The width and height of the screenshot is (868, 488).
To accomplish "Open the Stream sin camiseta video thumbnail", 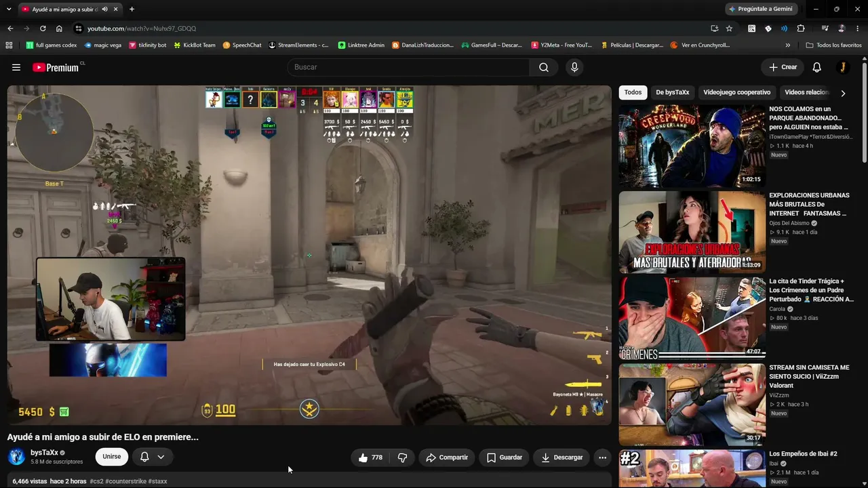I will pyautogui.click(x=692, y=404).
